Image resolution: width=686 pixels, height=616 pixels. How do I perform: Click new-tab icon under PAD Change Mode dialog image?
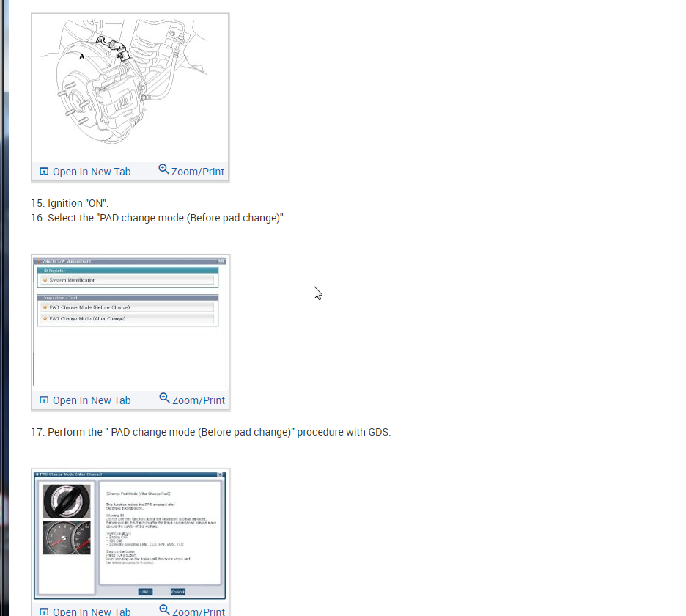click(x=44, y=612)
